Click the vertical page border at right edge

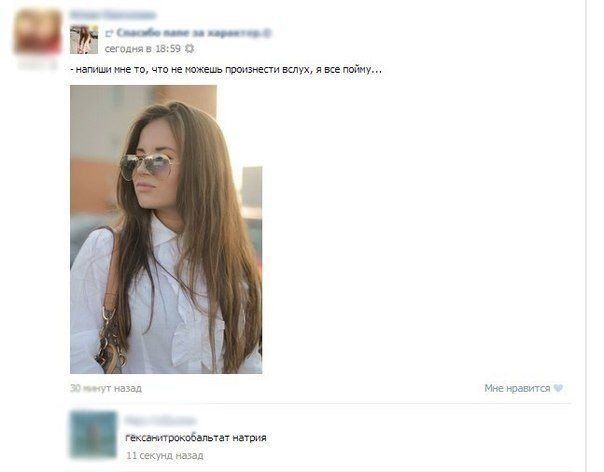tap(586, 236)
